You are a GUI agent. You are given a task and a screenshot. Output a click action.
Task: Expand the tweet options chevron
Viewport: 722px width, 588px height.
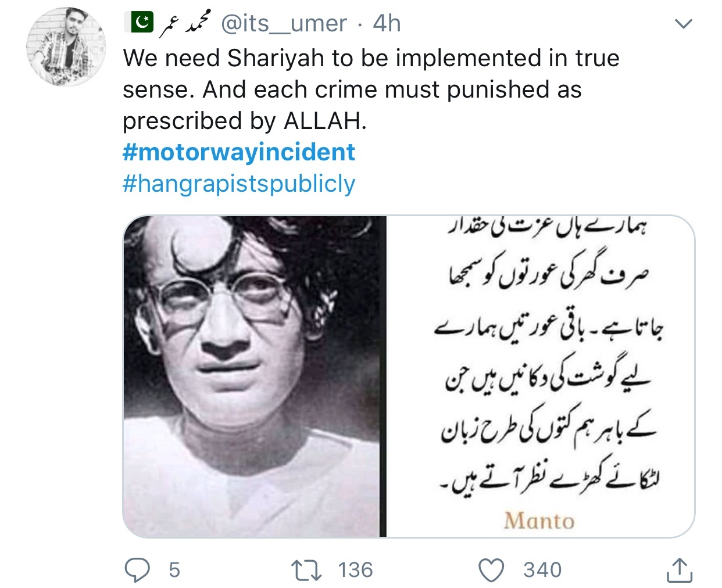(x=683, y=24)
